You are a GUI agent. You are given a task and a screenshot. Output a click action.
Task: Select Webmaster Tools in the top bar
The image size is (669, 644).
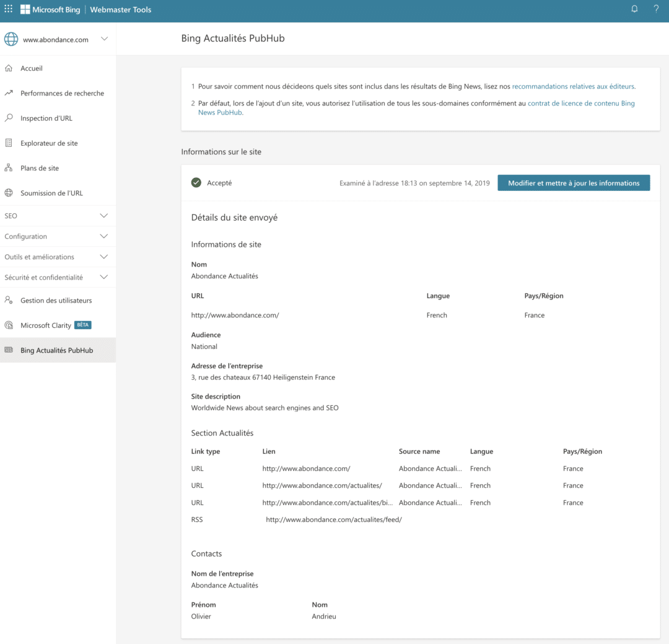(120, 10)
